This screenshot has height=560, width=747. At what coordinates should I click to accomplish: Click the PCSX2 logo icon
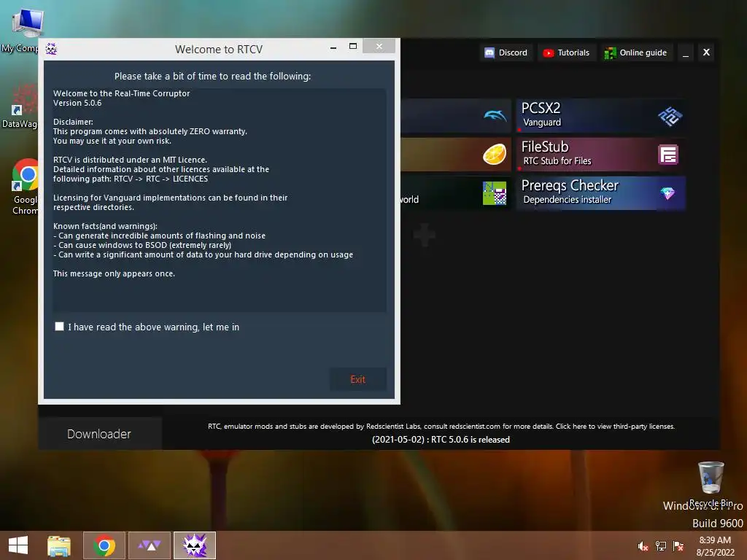(x=670, y=116)
